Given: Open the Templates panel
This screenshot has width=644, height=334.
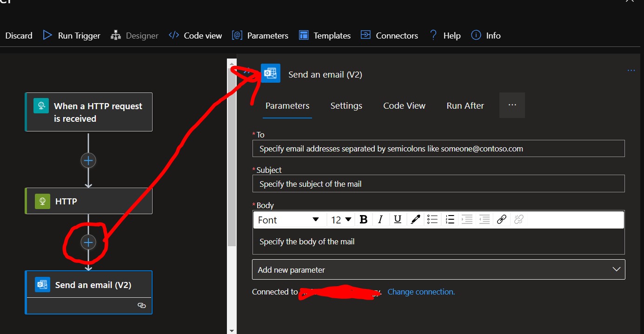Looking at the screenshot, I should (x=325, y=35).
